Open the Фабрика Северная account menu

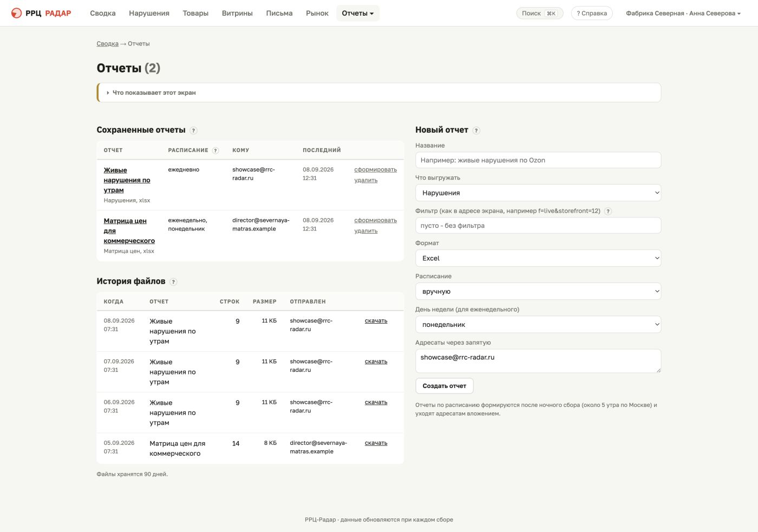tap(683, 13)
